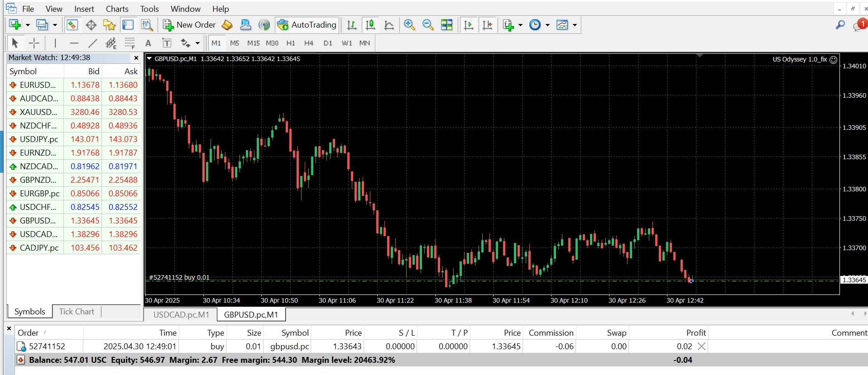The width and height of the screenshot is (868, 375).
Task: Select the Text label 'A' tool
Action: 148,43
